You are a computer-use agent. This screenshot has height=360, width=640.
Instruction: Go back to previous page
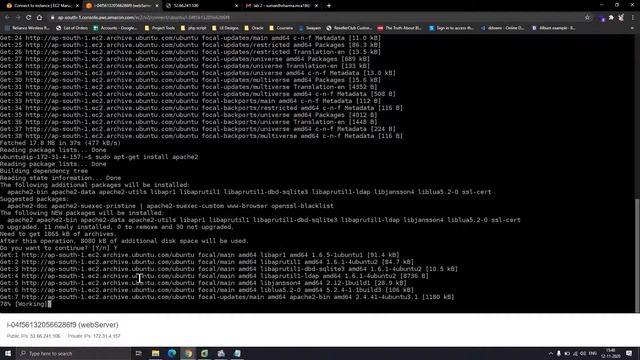pyautogui.click(x=7, y=18)
